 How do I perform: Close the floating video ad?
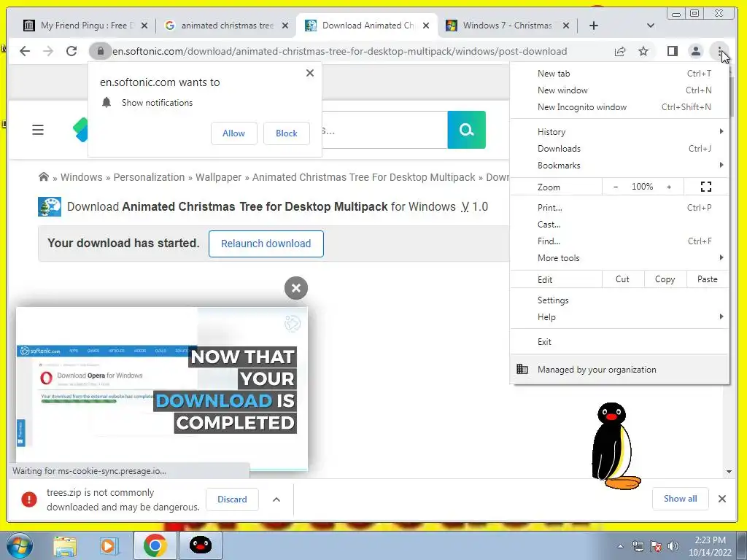click(x=296, y=288)
